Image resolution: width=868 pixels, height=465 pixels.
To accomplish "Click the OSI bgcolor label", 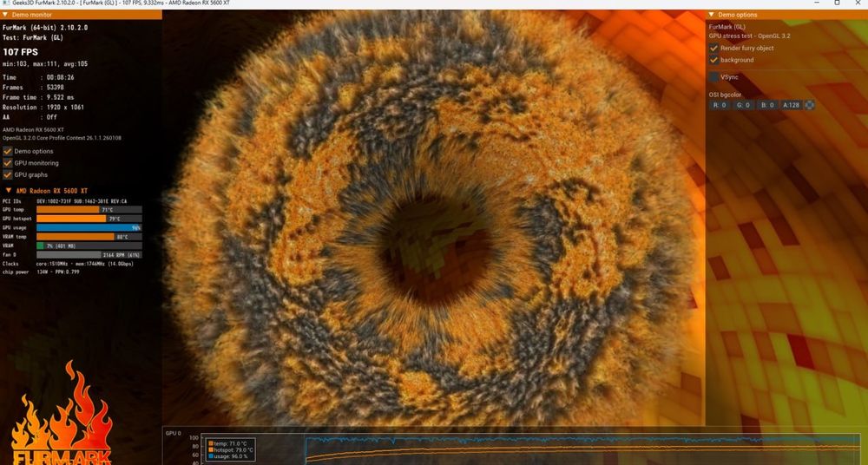I will pyautogui.click(x=725, y=95).
